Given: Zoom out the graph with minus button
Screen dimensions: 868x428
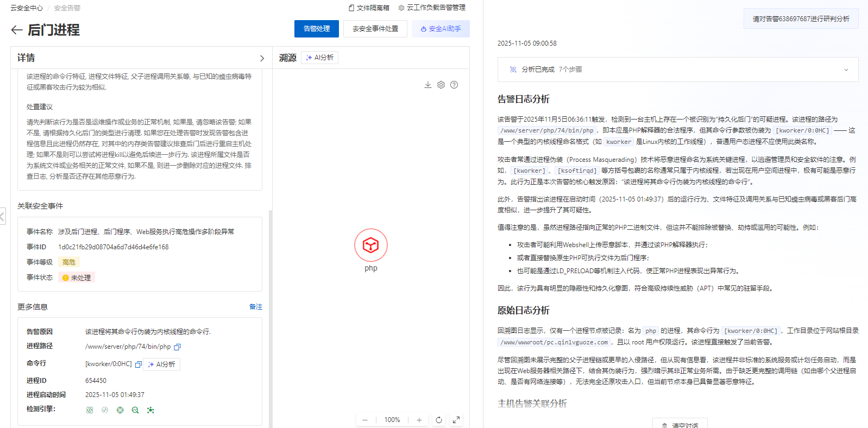Looking at the screenshot, I should point(365,420).
